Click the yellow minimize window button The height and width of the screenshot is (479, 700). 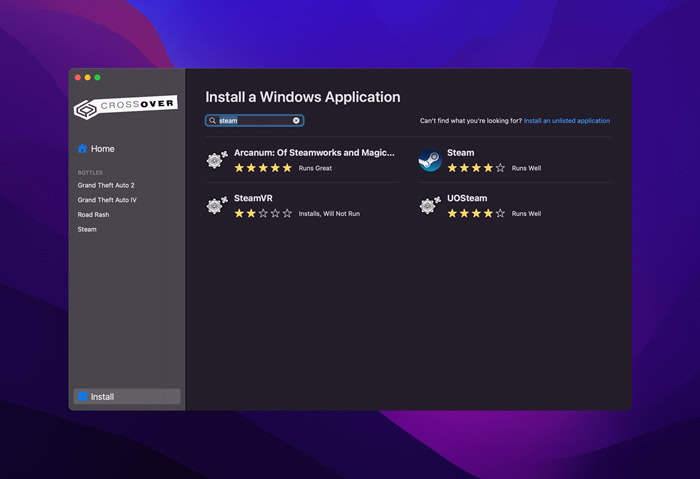(88, 78)
